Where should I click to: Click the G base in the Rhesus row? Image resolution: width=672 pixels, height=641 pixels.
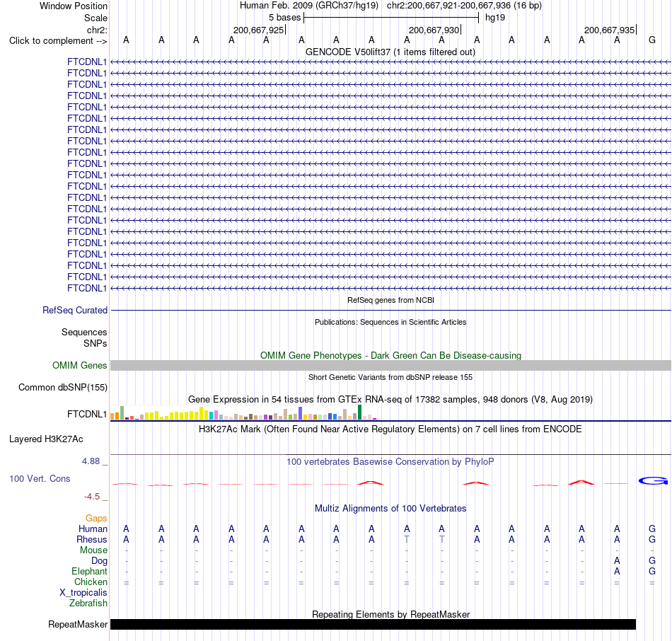tap(652, 539)
